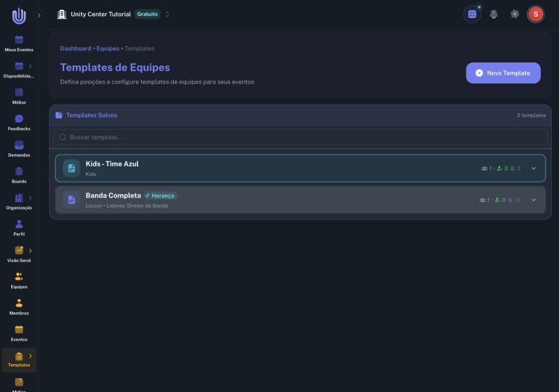
Task: Select the Kids - Time Azul template row
Action: (x=300, y=168)
